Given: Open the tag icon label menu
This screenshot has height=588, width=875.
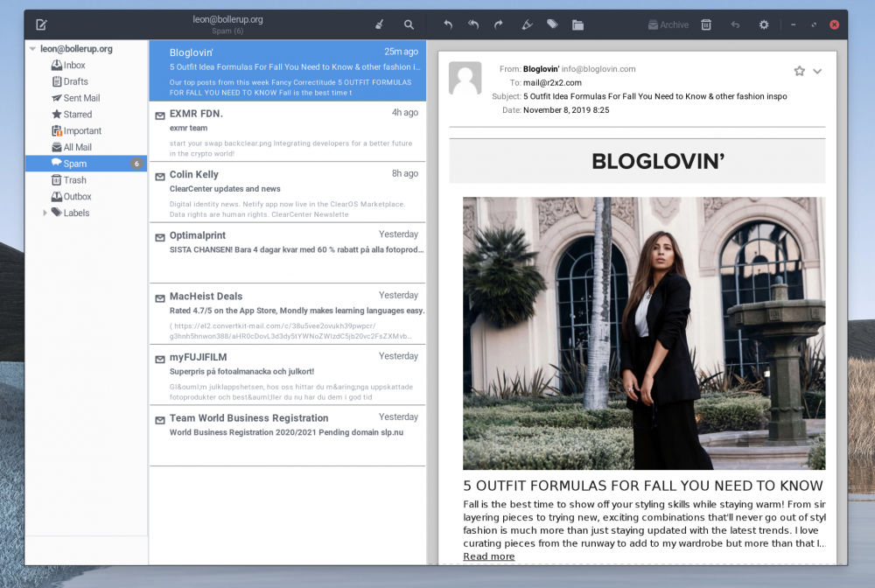Looking at the screenshot, I should pos(552,24).
